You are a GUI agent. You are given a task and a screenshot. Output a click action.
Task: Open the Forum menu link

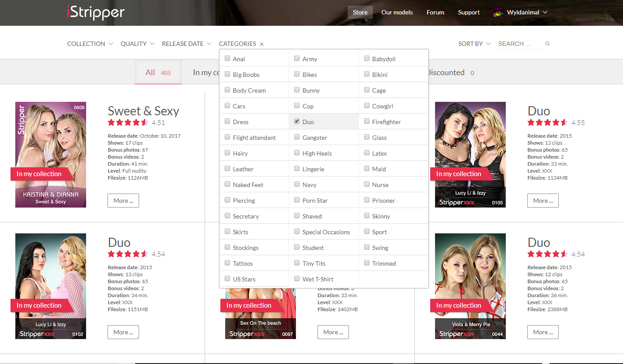pos(435,12)
